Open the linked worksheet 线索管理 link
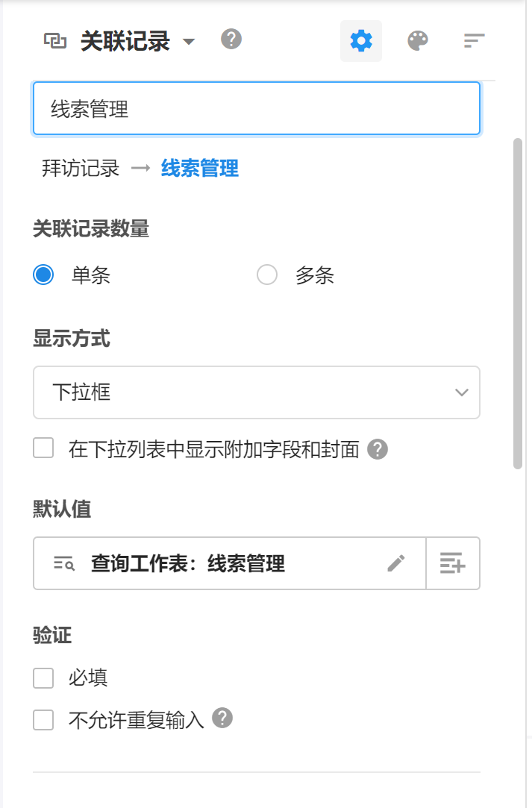The width and height of the screenshot is (532, 808). pos(200,169)
